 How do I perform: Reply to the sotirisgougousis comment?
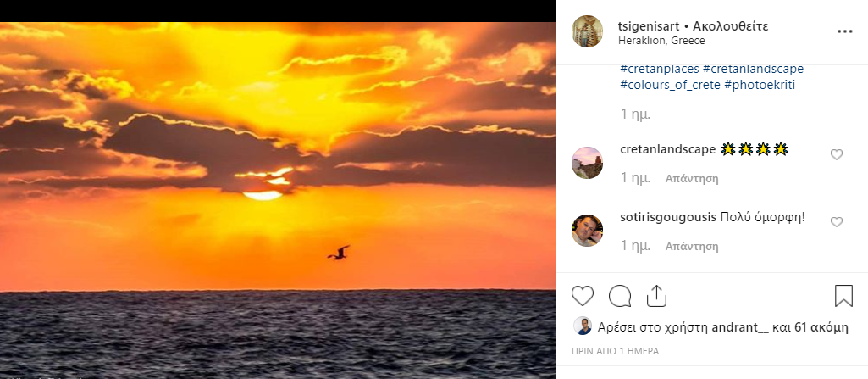coord(692,247)
